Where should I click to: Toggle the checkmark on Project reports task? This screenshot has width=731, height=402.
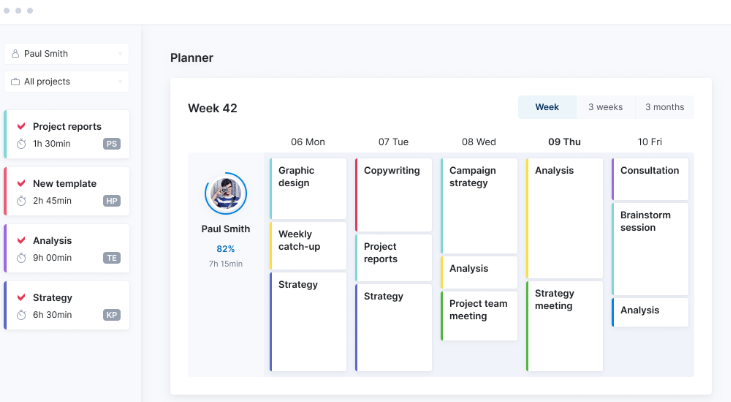pyautogui.click(x=21, y=127)
